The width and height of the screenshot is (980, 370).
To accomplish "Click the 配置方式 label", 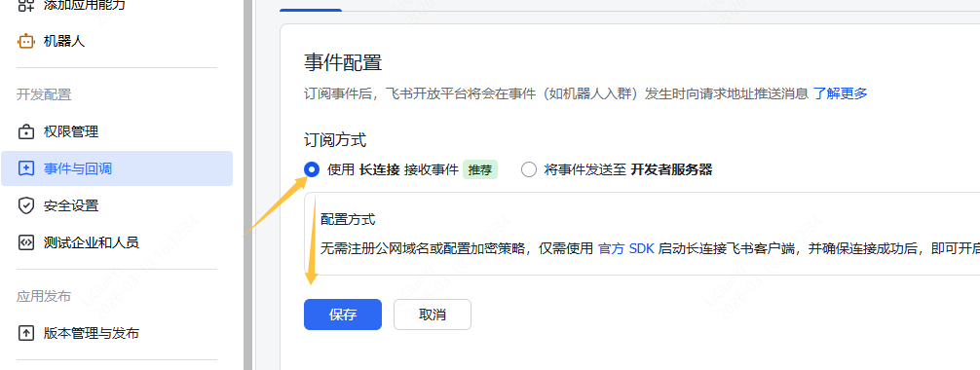I will pyautogui.click(x=348, y=219).
